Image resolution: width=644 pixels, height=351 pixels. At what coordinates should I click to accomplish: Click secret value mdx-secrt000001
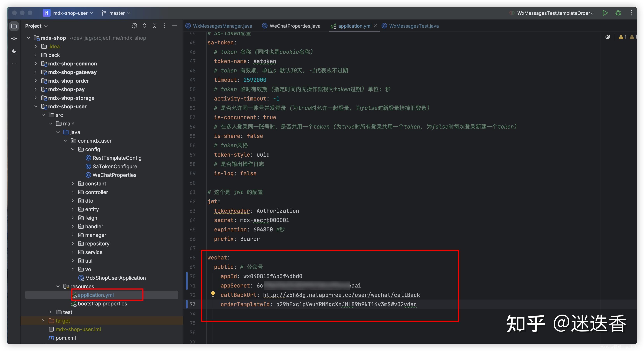[265, 220]
